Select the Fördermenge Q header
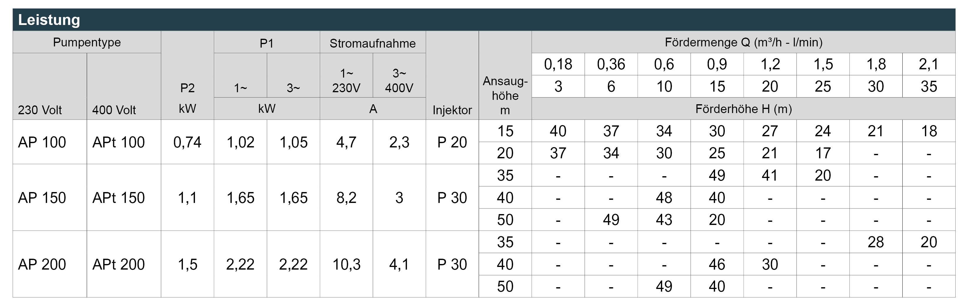Image resolution: width=980 pixels, height=306 pixels. [x=743, y=42]
